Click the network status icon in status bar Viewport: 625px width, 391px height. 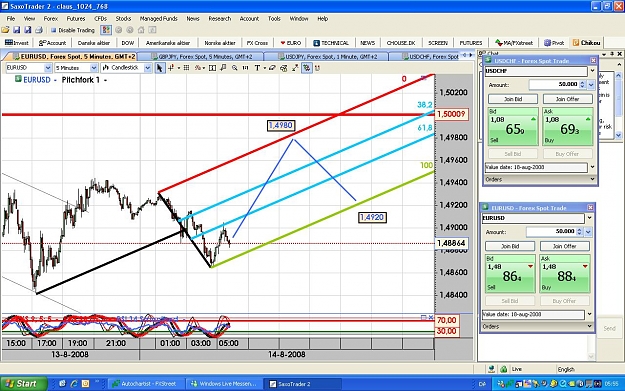tap(491, 369)
